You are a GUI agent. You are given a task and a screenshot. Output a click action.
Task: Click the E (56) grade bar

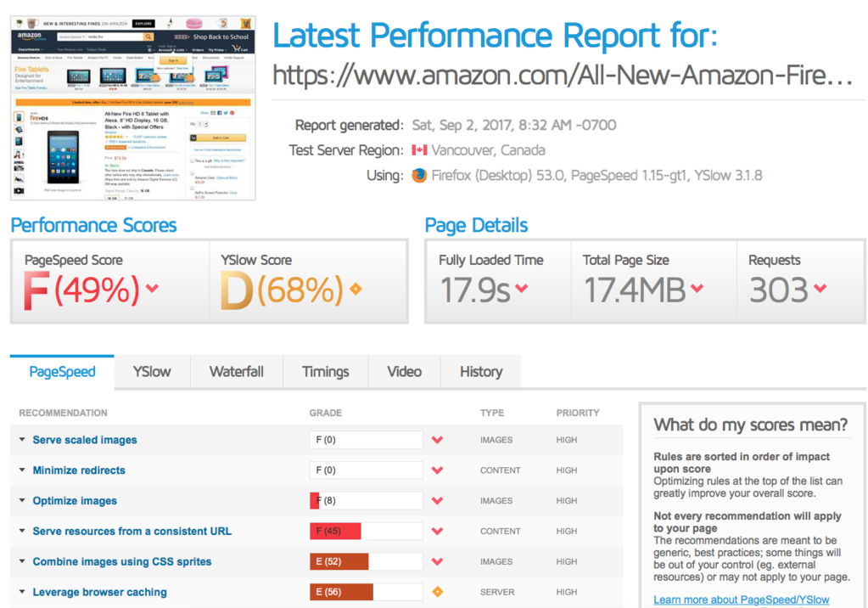[x=366, y=593]
